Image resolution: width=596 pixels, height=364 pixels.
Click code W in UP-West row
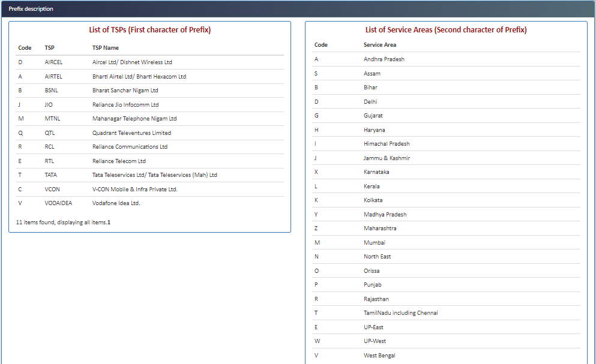point(317,341)
